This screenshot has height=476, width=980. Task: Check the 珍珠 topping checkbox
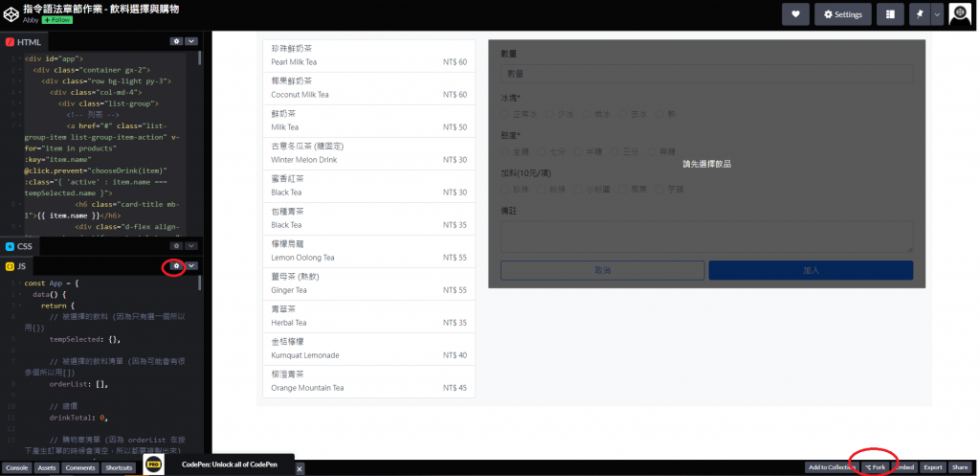(x=505, y=189)
